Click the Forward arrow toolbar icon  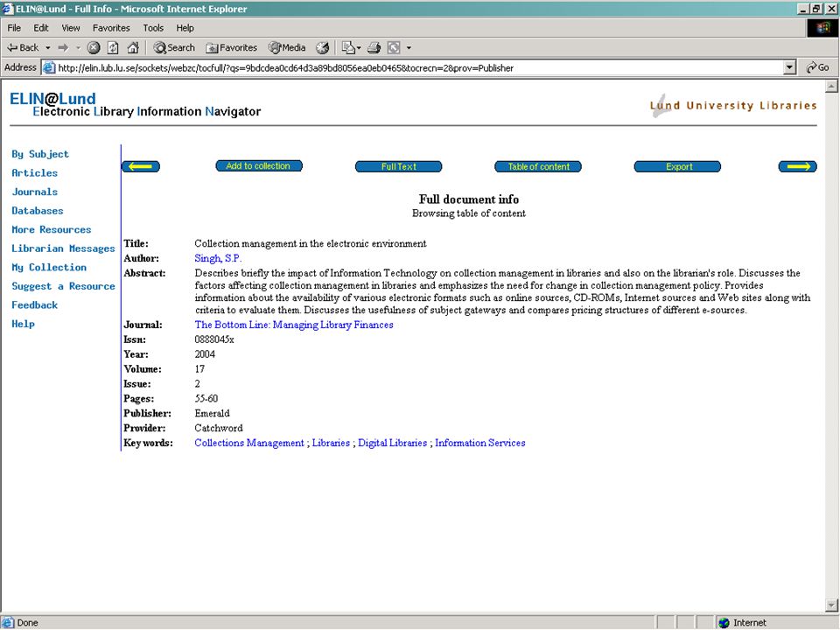63,47
